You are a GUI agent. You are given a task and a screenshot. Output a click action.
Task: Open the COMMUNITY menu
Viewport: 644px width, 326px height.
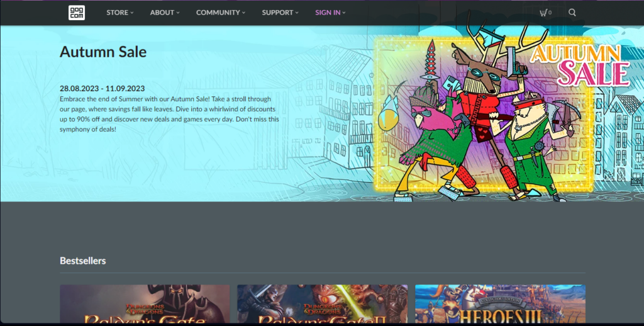point(221,13)
